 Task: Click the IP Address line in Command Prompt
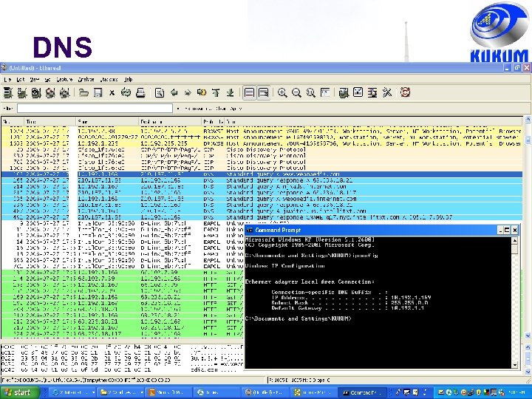coord(351,298)
